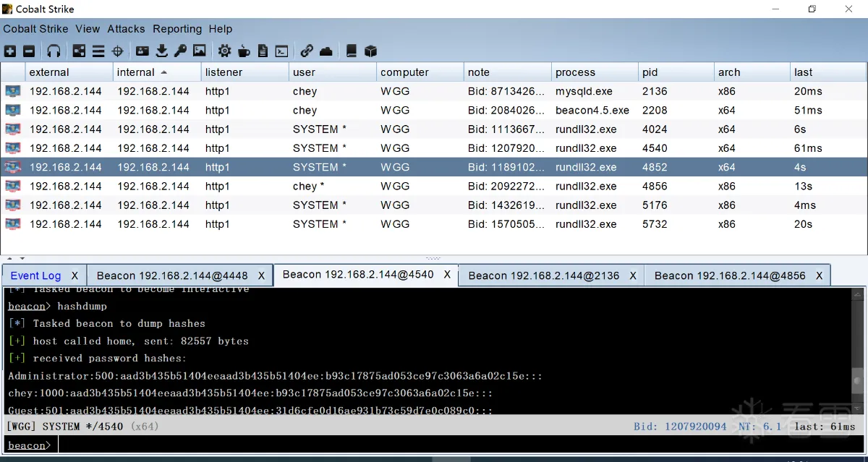868x462 pixels.
Task: Click the gear payload generator icon
Action: click(225, 51)
